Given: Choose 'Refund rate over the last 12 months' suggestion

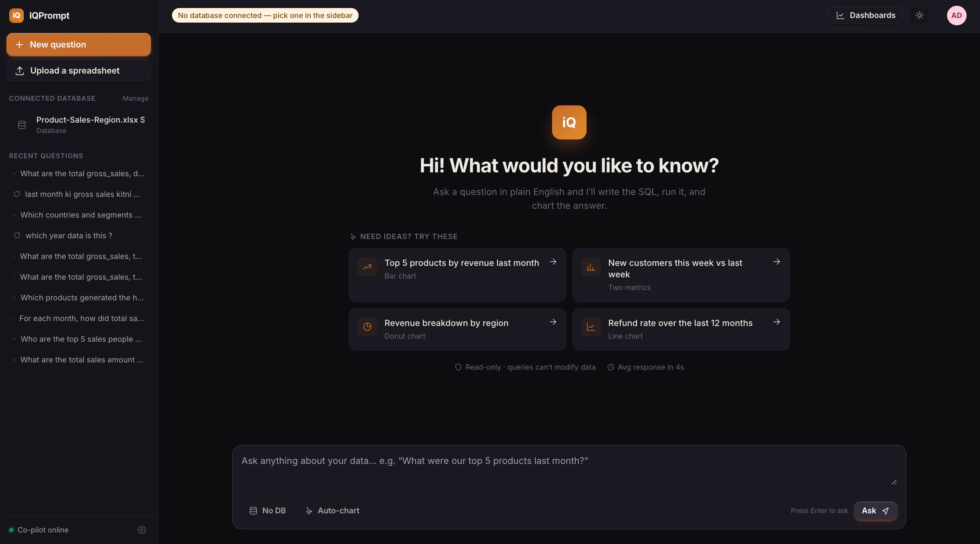Looking at the screenshot, I should (x=681, y=329).
